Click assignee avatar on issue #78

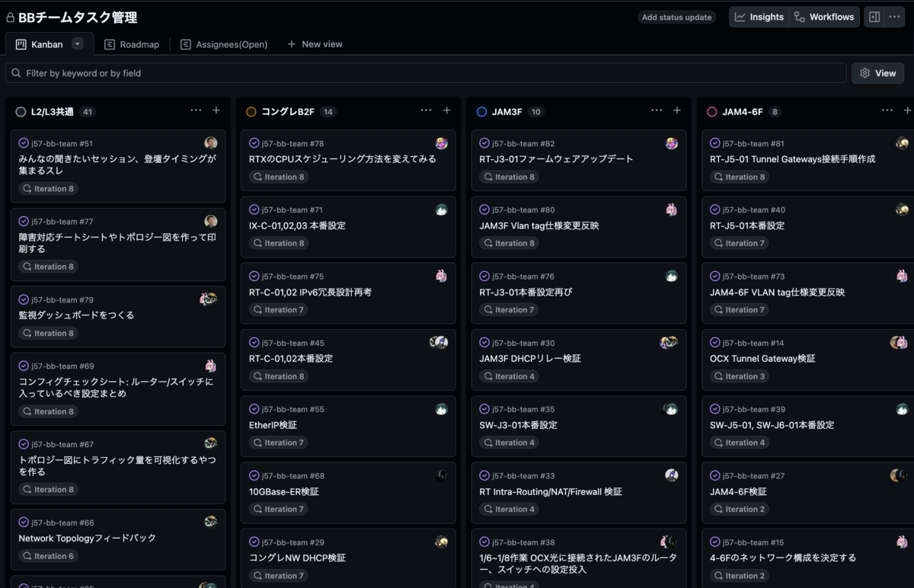[x=441, y=143]
